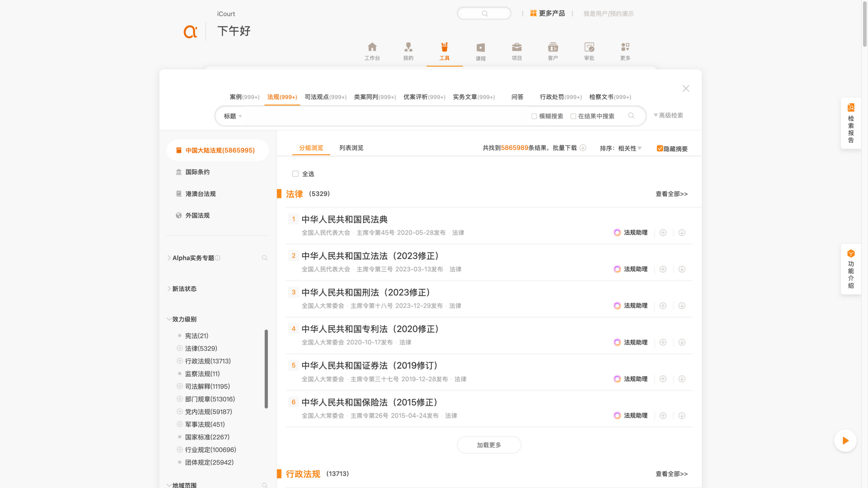Open the 课程 course icon

click(481, 47)
